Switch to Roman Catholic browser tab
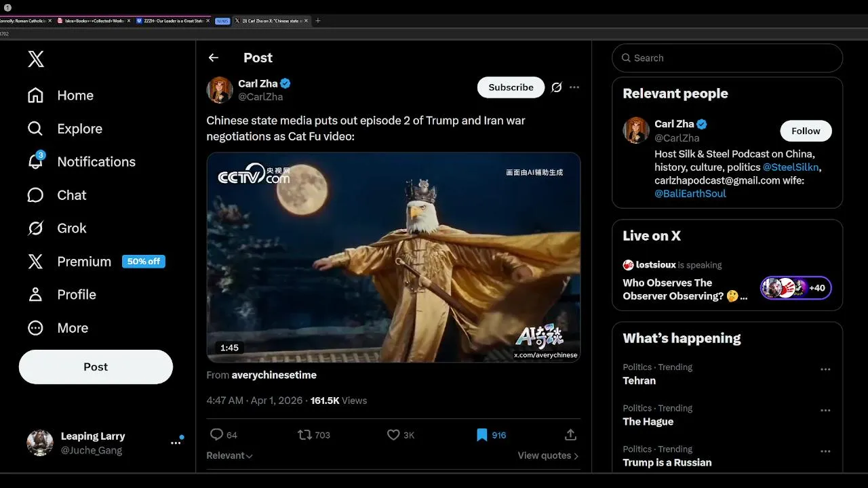 [26, 21]
